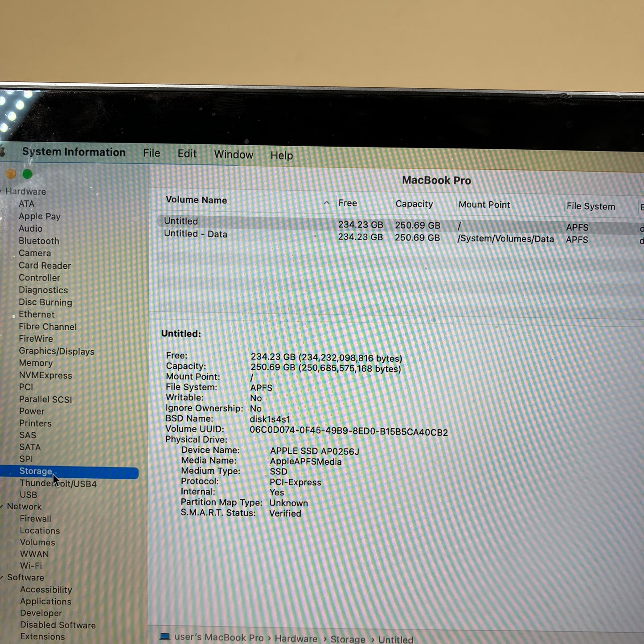Collapse the Software section

[x=2, y=577]
